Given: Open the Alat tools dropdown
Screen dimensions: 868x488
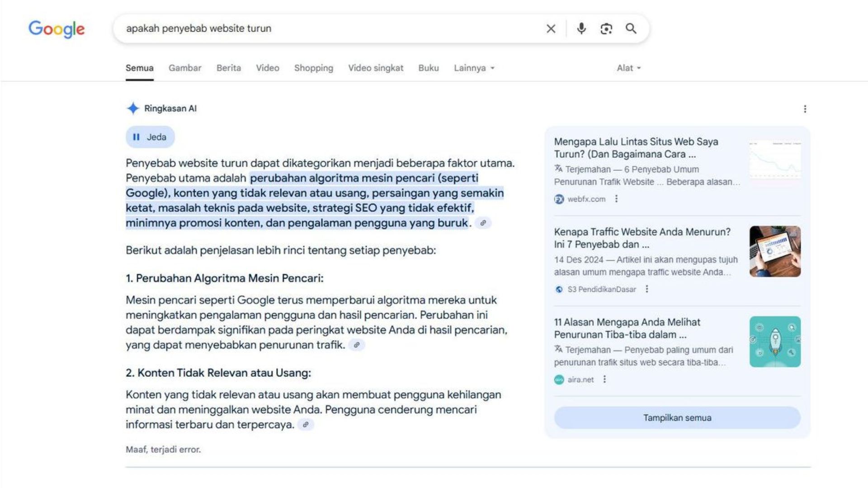Looking at the screenshot, I should click(628, 68).
